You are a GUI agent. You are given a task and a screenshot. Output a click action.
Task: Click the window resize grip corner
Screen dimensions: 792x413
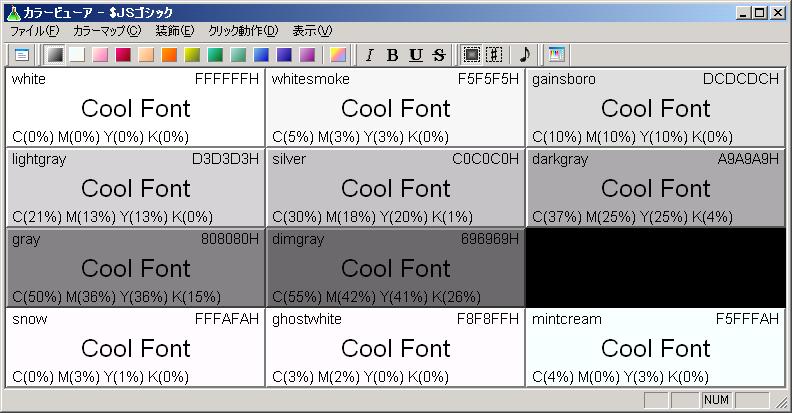tap(781, 401)
